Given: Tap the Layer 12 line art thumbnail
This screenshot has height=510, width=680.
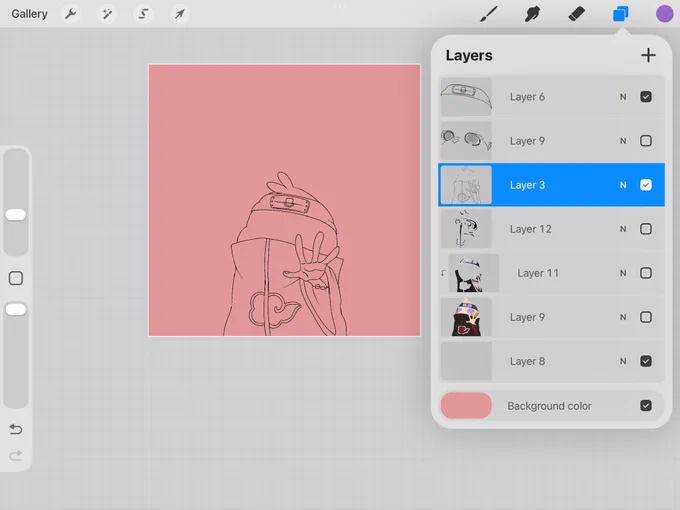Looking at the screenshot, I should point(466,229).
